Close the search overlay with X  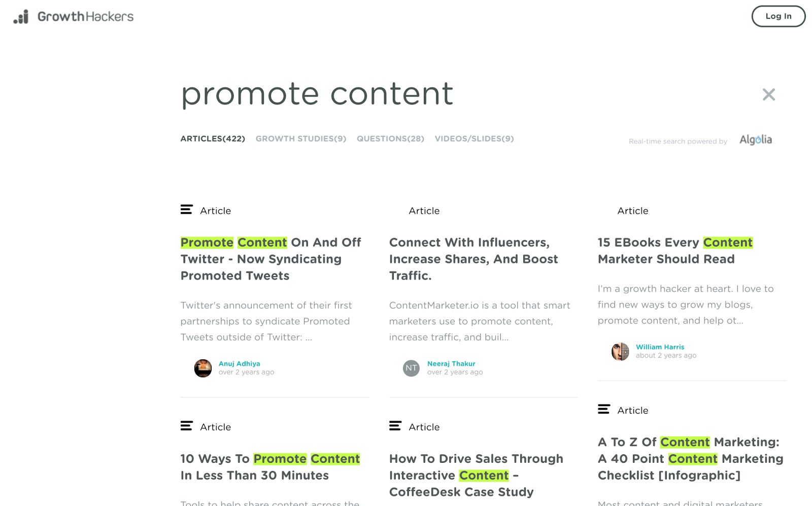click(768, 94)
